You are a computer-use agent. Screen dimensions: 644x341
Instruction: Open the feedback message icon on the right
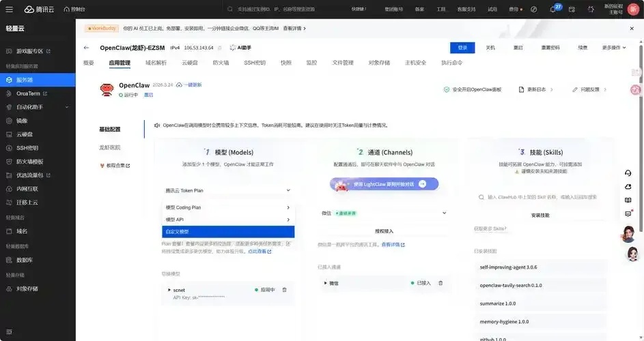pos(628,213)
